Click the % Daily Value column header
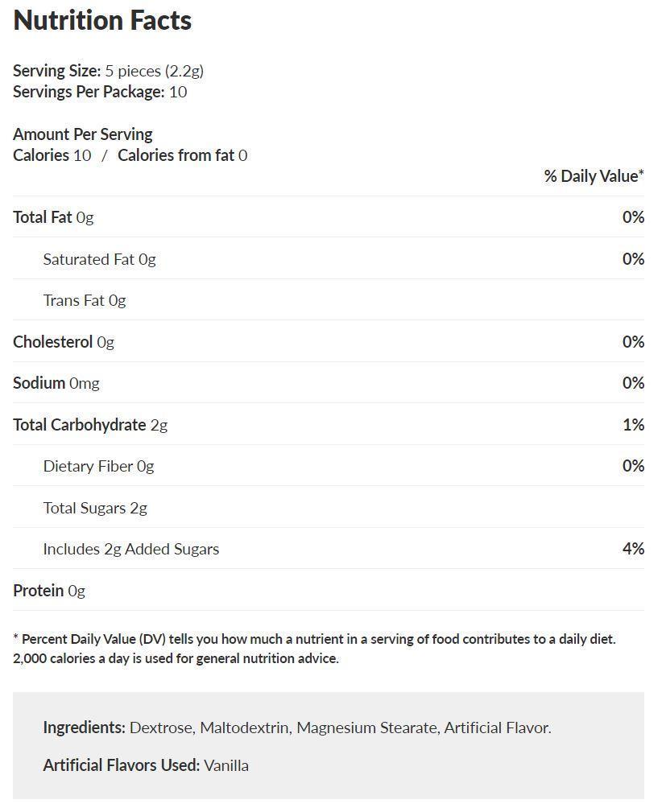The image size is (662, 812). [x=594, y=176]
